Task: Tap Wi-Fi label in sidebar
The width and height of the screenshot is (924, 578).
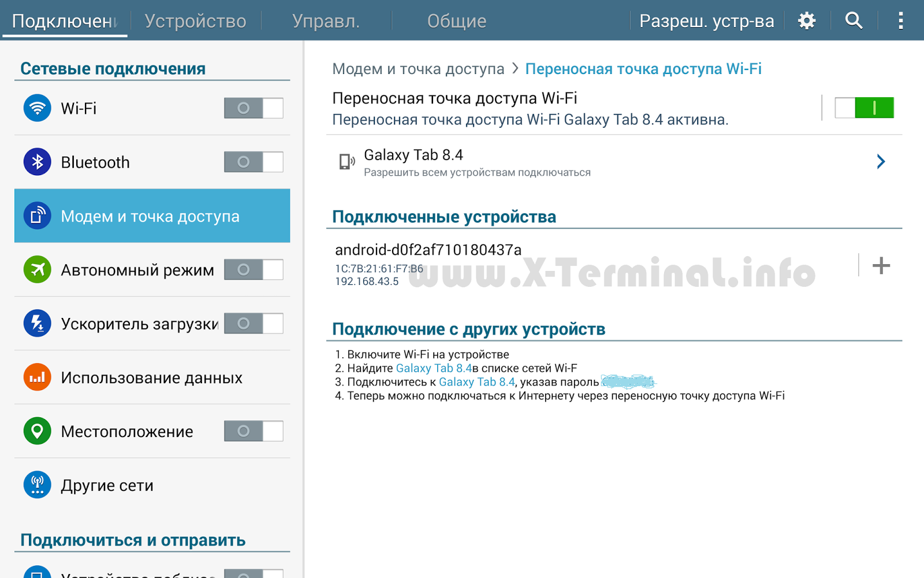Action: tap(79, 108)
